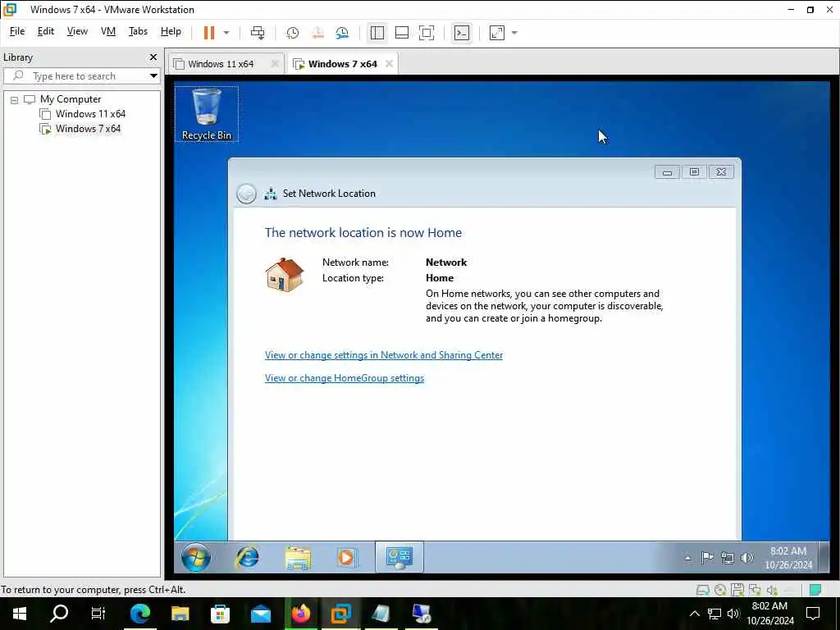Click the sound card icon in VMware status bar
Viewport: 840px width, 630px height.
(772, 591)
